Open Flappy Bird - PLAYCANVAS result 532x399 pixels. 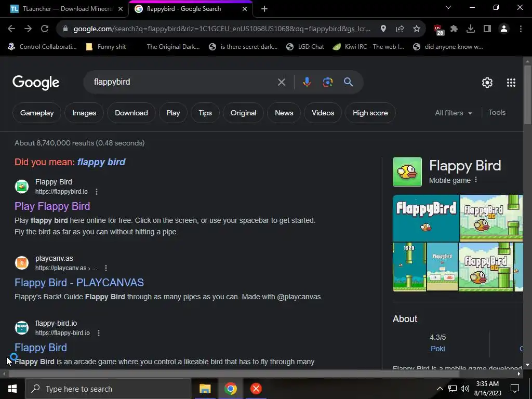tap(79, 283)
